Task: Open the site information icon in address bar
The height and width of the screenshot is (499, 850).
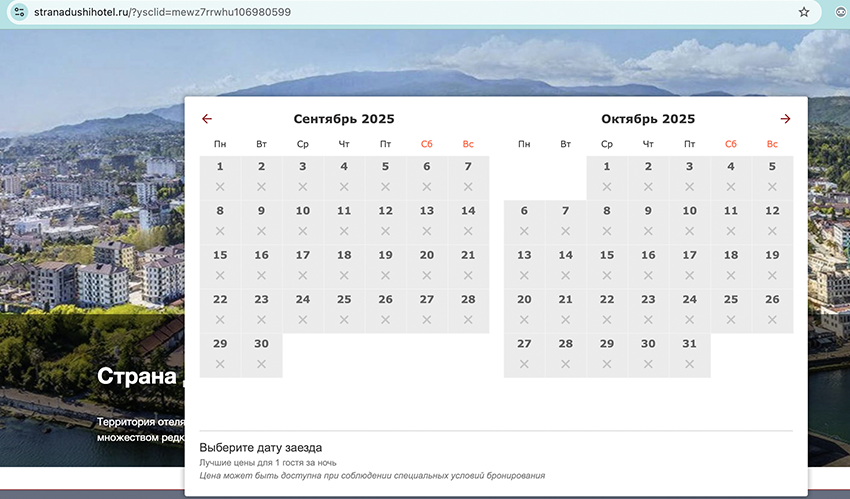Action: pos(18,12)
